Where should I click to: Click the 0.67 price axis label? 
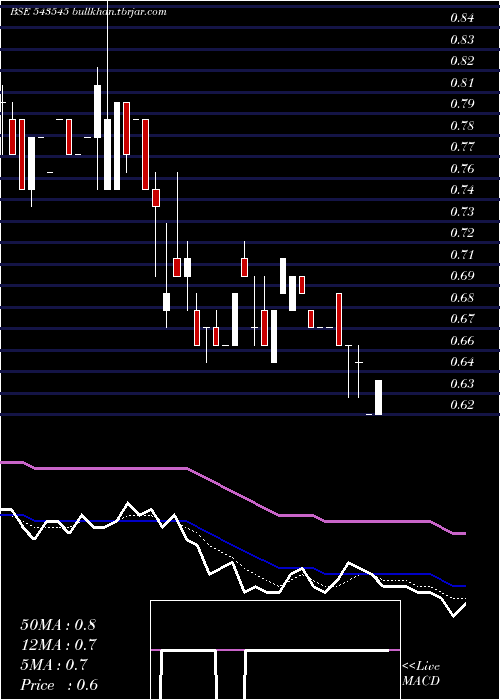point(462,319)
